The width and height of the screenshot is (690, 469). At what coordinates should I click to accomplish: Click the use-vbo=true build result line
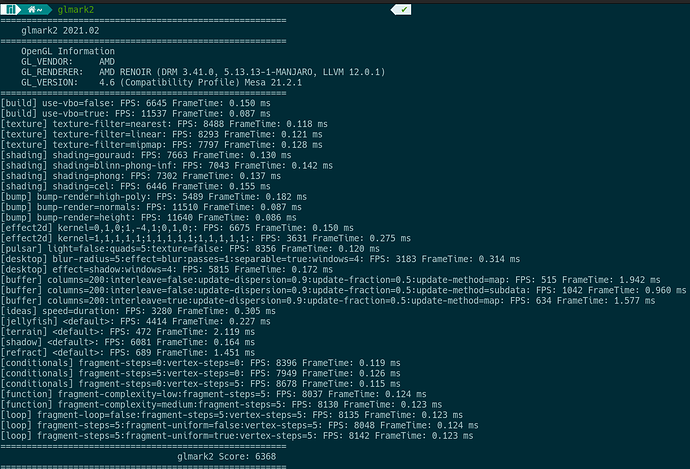[x=136, y=114]
